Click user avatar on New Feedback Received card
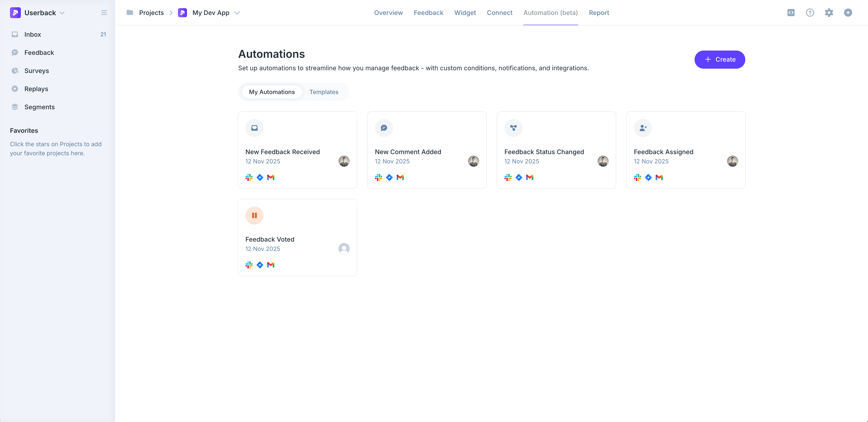Image resolution: width=868 pixels, height=422 pixels. click(x=344, y=161)
